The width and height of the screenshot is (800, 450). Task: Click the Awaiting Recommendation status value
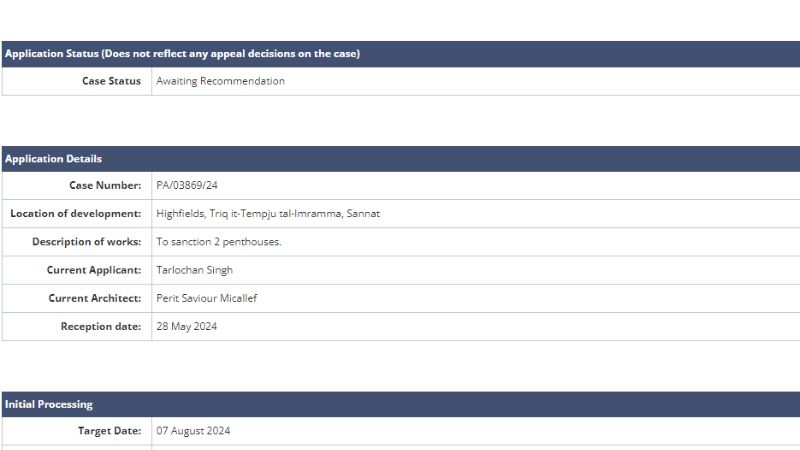pyautogui.click(x=220, y=81)
